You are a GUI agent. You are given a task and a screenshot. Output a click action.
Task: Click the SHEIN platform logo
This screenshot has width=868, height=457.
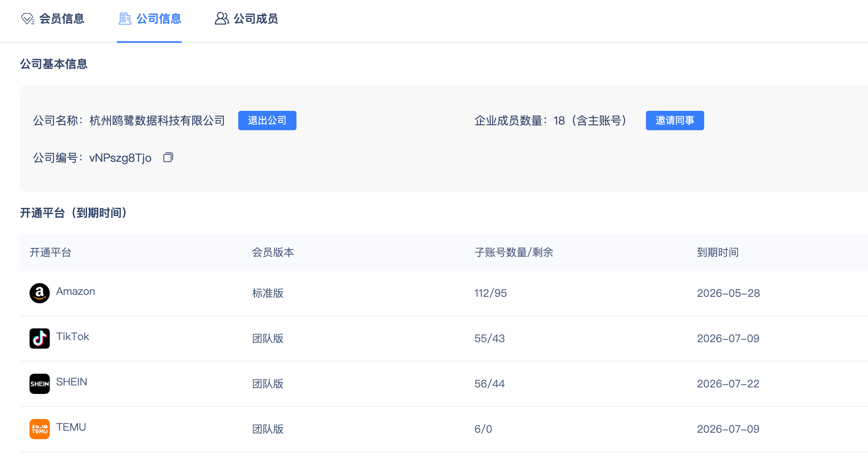tap(40, 384)
